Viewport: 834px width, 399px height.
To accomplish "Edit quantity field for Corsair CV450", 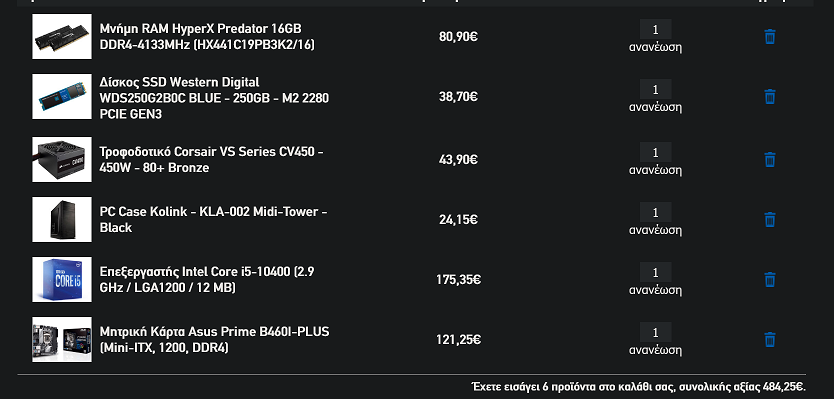I will click(x=655, y=152).
